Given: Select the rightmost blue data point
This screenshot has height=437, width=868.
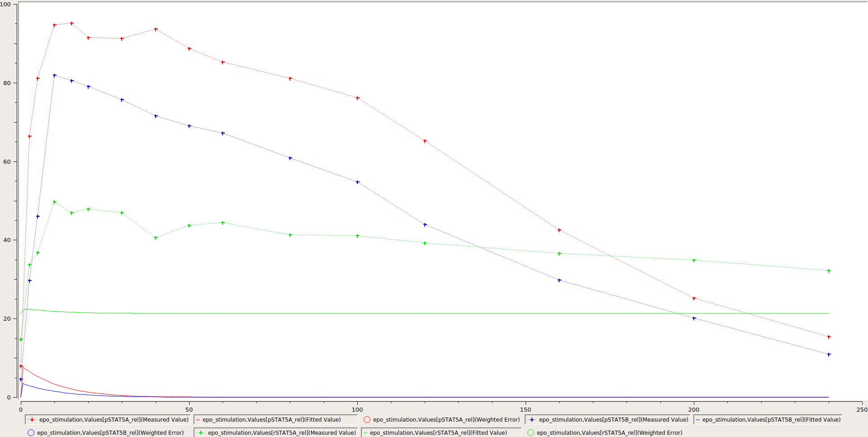Looking at the screenshot, I should pos(829,355).
